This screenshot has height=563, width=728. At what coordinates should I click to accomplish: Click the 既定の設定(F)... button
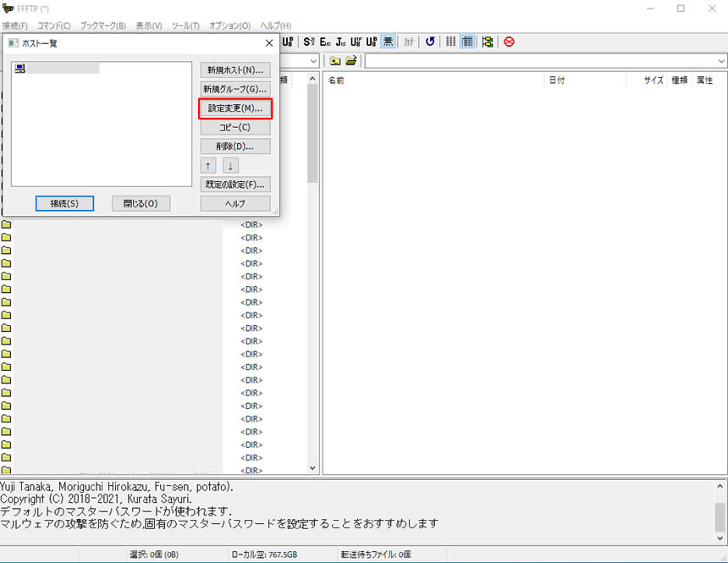click(235, 185)
